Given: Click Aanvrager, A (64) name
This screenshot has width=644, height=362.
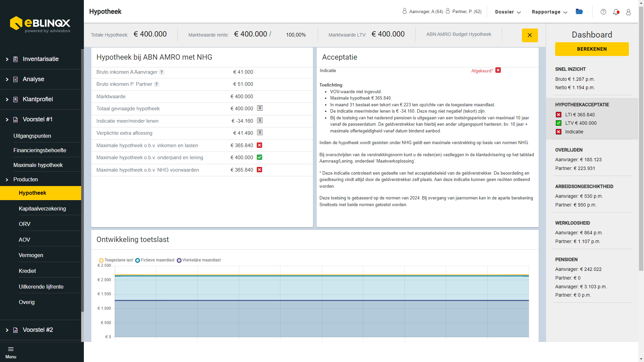Looking at the screenshot, I should (x=426, y=11).
